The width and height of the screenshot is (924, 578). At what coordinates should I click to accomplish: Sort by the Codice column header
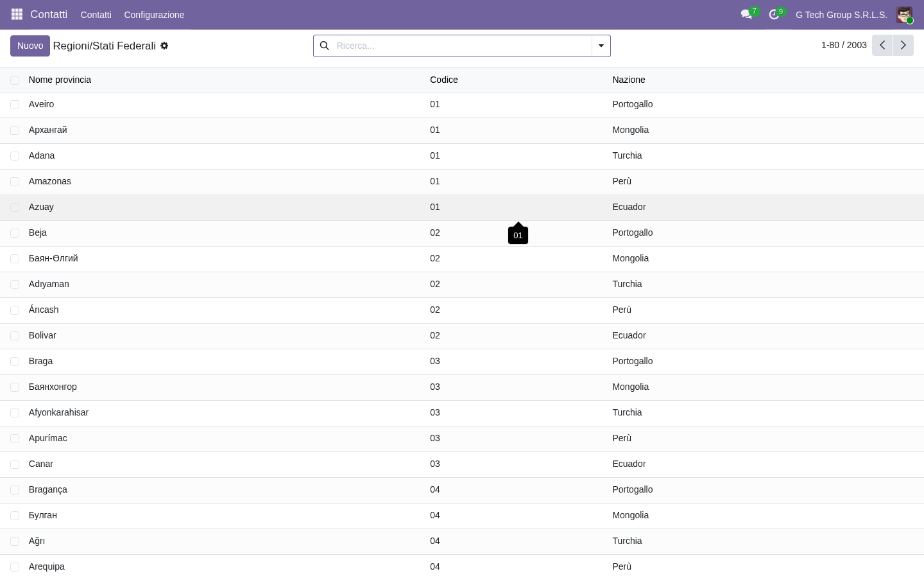[x=444, y=80]
